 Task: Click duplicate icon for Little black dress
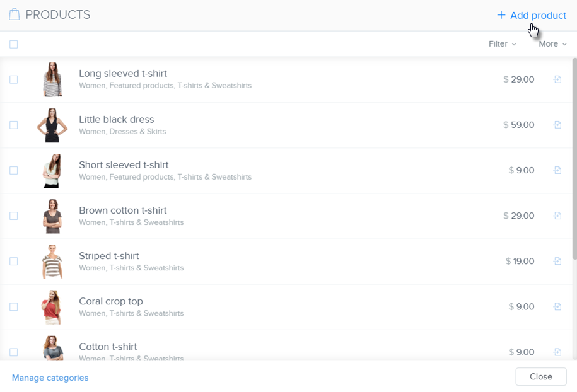(x=557, y=125)
